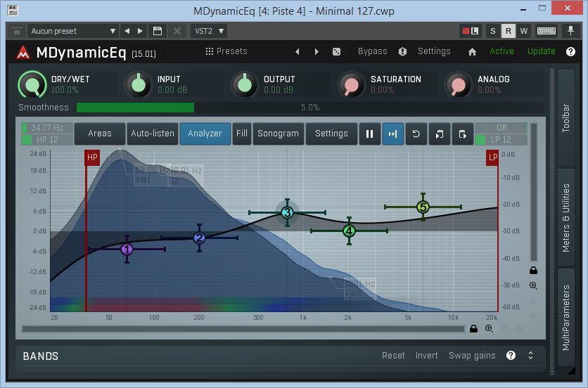Toggle Auto-listen

[x=152, y=134]
